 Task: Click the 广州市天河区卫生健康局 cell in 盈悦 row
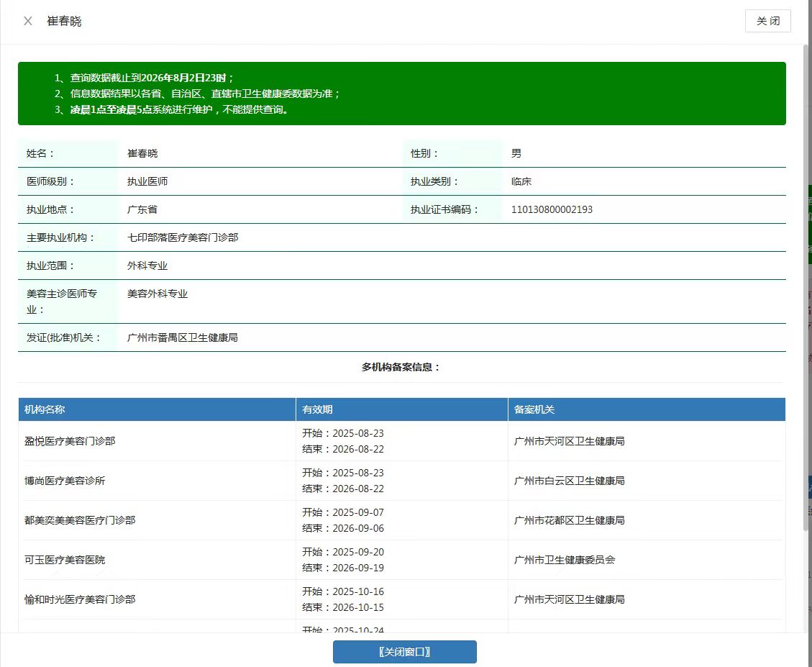[x=569, y=441]
